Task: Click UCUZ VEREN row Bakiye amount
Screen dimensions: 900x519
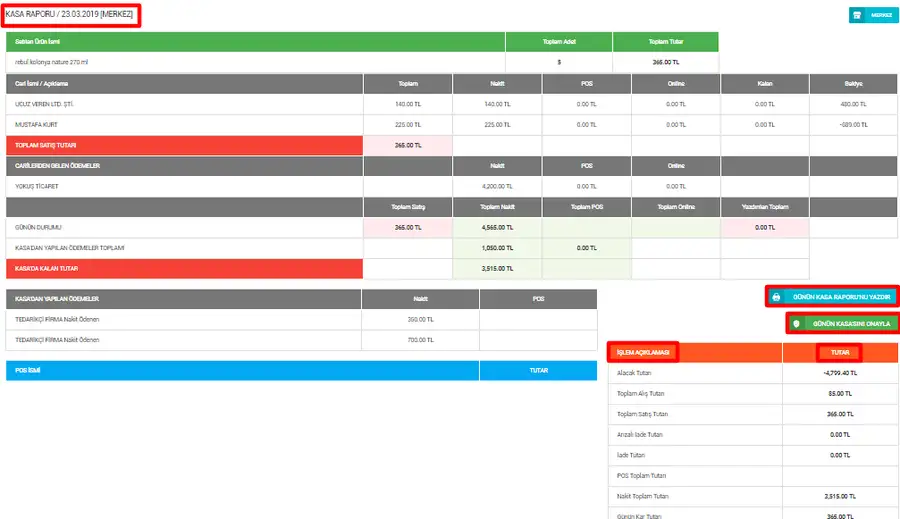Action: [x=854, y=104]
